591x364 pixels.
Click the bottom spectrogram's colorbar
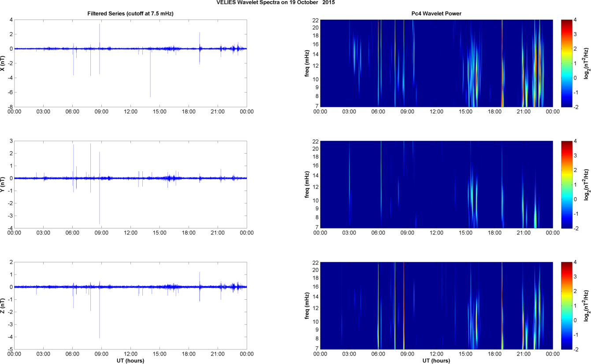(566, 305)
